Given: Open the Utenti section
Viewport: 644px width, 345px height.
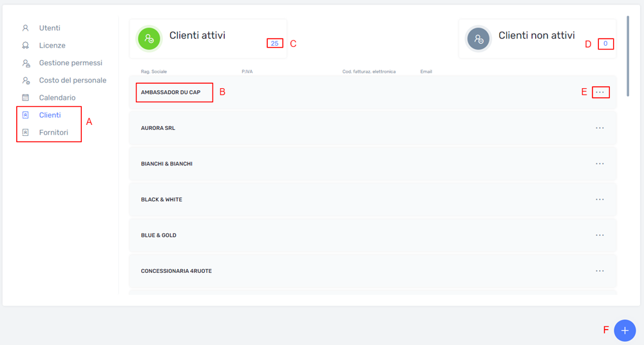Looking at the screenshot, I should coord(50,28).
